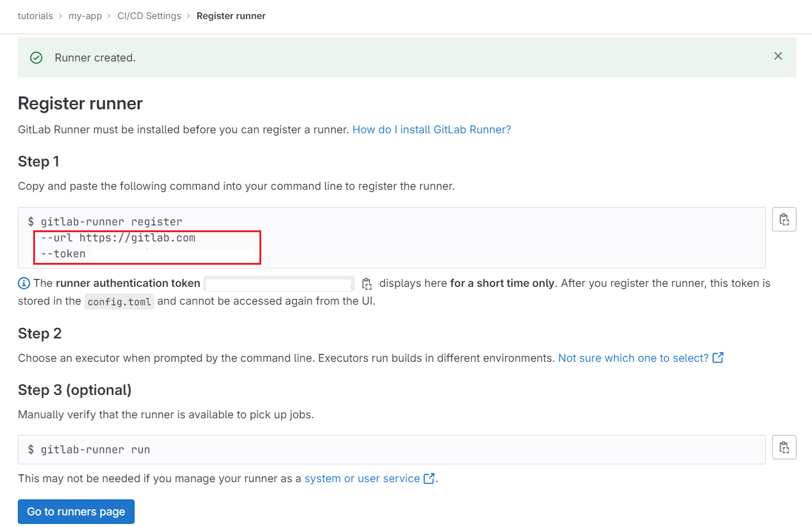Open the 'system or user service' link
Screen dimensions: 812x527
[361, 478]
